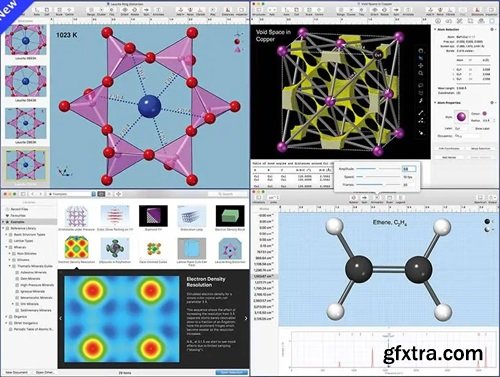Select the move tool in Copper tool palette
The image size is (500, 377).
tap(421, 66)
